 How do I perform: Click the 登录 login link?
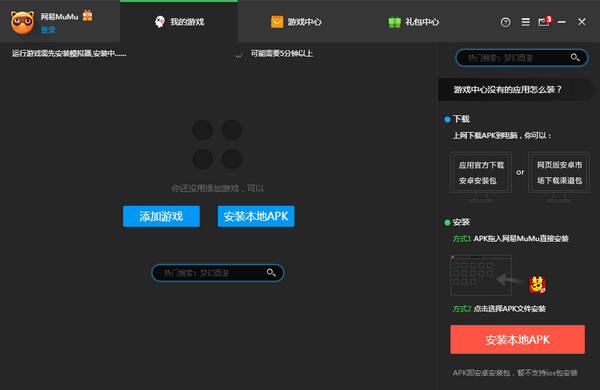(48, 30)
